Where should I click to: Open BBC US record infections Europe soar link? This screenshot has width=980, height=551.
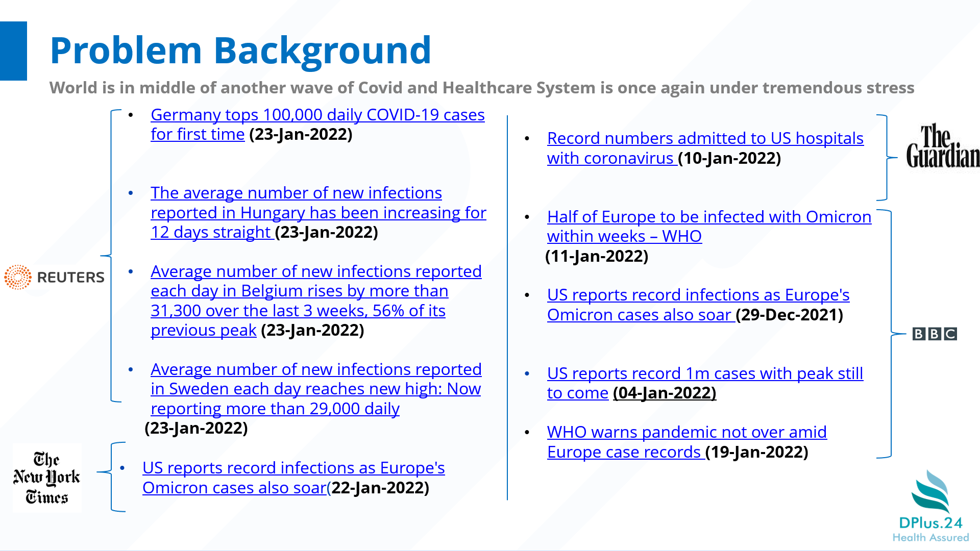coord(698,295)
